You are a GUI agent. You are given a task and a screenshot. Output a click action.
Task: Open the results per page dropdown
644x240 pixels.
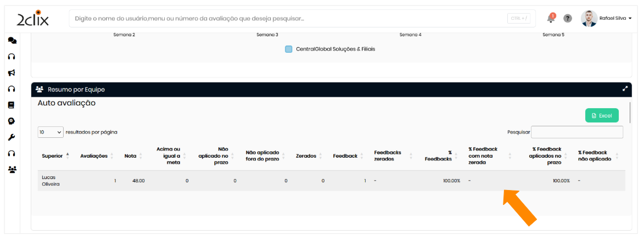click(x=51, y=132)
